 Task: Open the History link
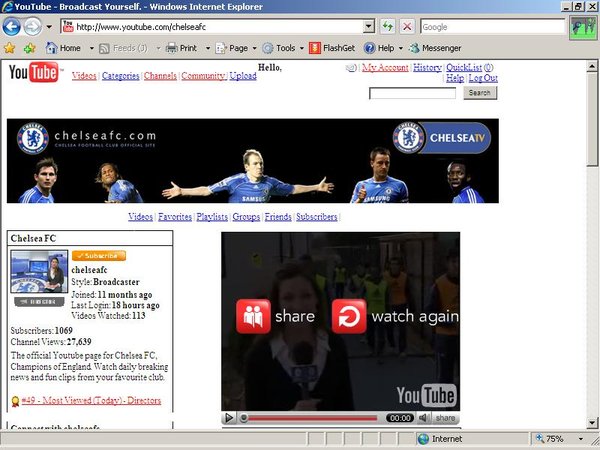[x=427, y=68]
